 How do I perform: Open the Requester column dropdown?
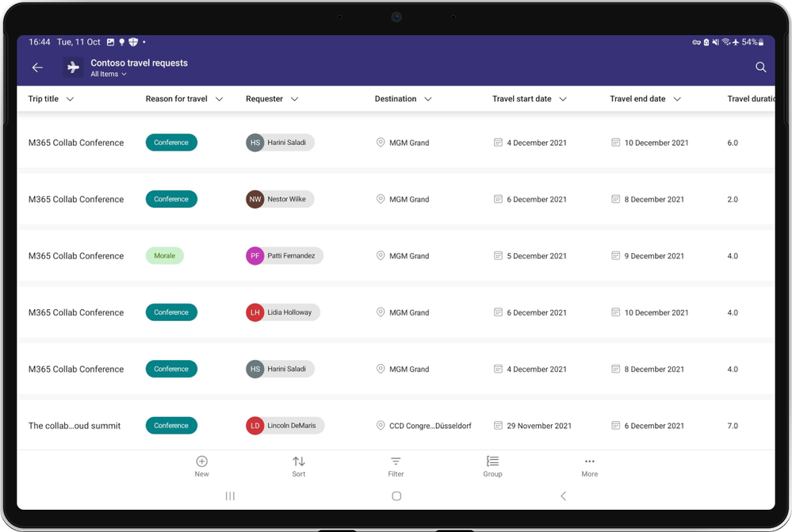pyautogui.click(x=294, y=99)
